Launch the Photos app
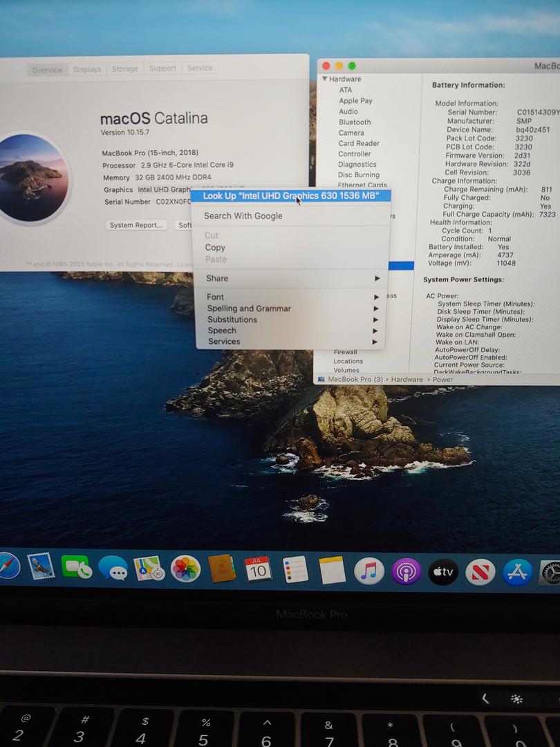 pos(185,569)
